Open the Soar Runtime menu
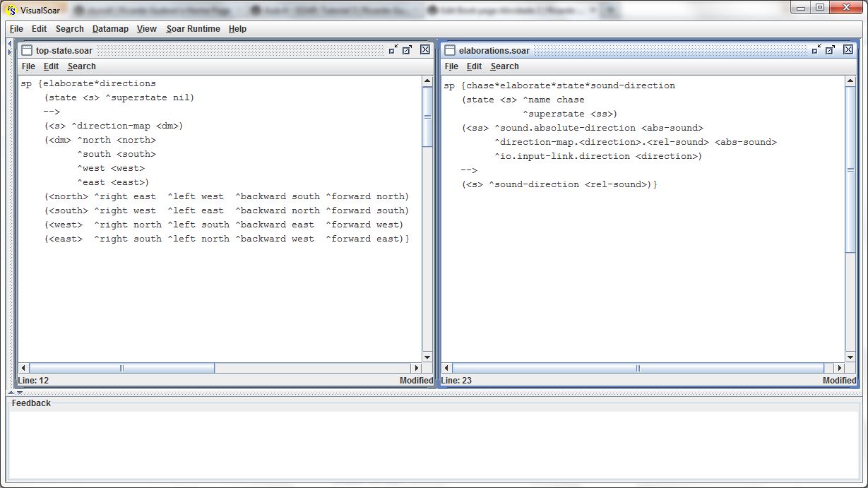This screenshot has width=868, height=488. 193,29
